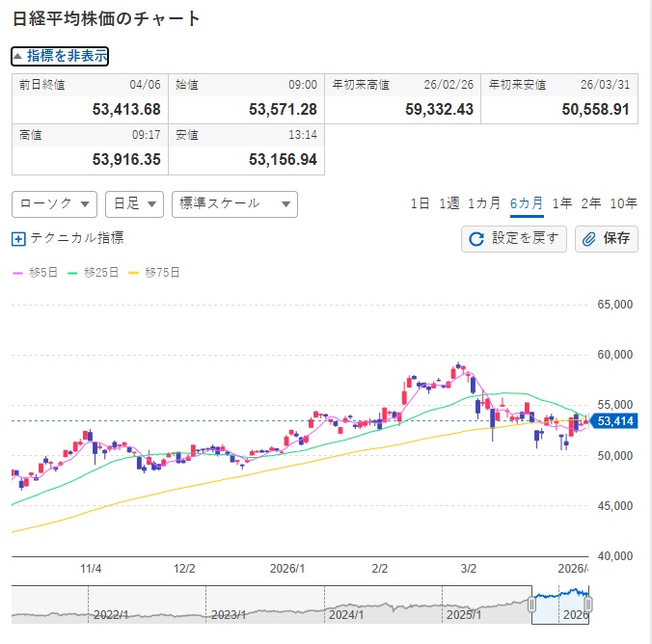Click the 高値 value 53,916.35
This screenshot has width=652, height=644.
click(x=126, y=160)
